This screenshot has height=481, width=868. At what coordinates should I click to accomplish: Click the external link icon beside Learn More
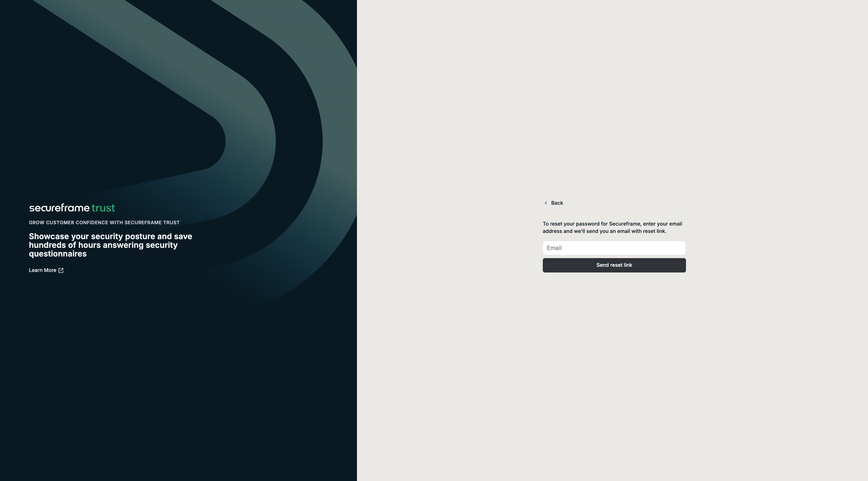coord(61,270)
